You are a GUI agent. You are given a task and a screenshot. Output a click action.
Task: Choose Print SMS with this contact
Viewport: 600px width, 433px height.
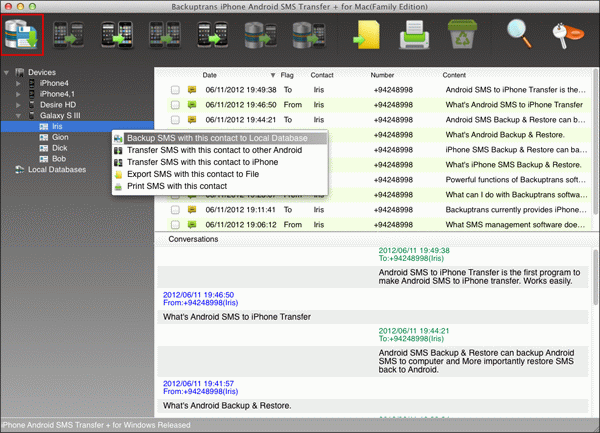220,186
